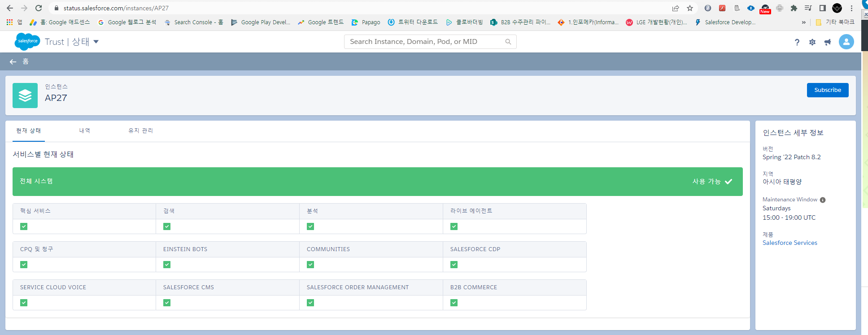Click extension icon with New badge
The image size is (868, 335).
click(x=765, y=9)
